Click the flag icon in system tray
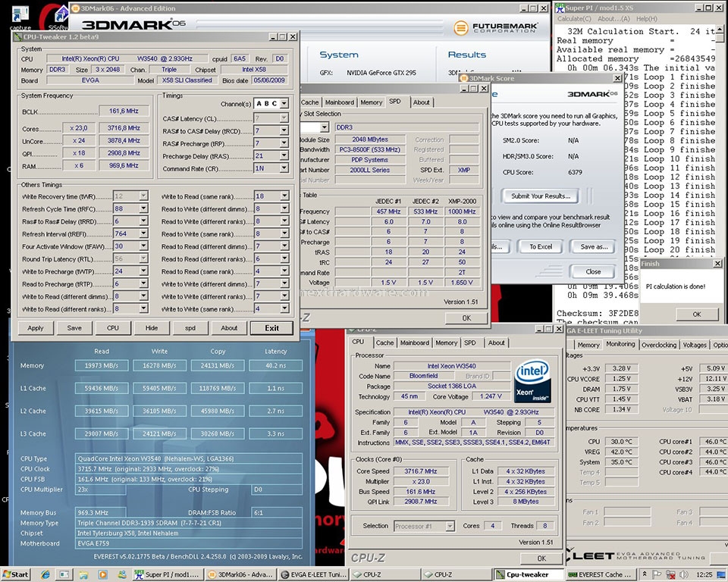 pos(657,574)
